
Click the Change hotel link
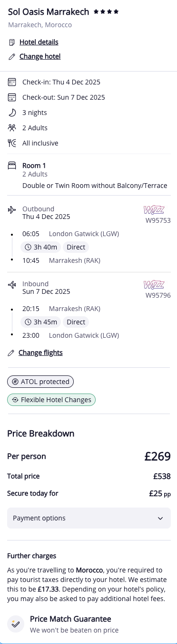coord(40,57)
